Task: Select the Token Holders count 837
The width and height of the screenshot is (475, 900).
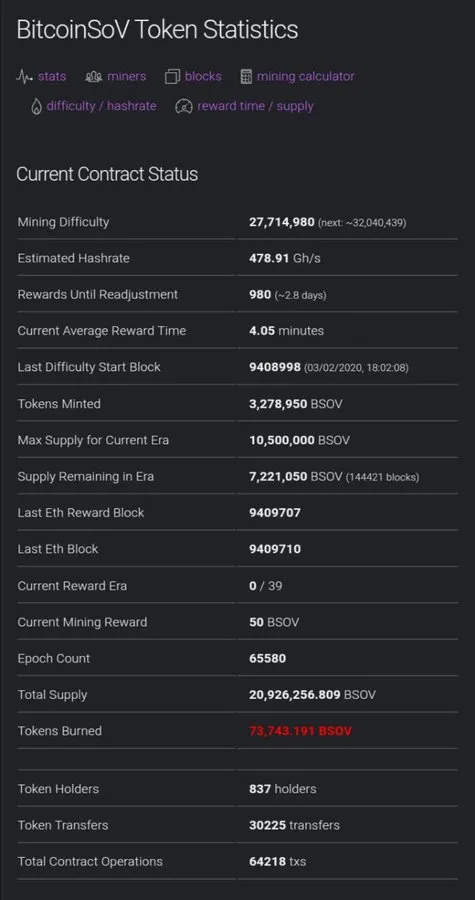Action: 260,789
